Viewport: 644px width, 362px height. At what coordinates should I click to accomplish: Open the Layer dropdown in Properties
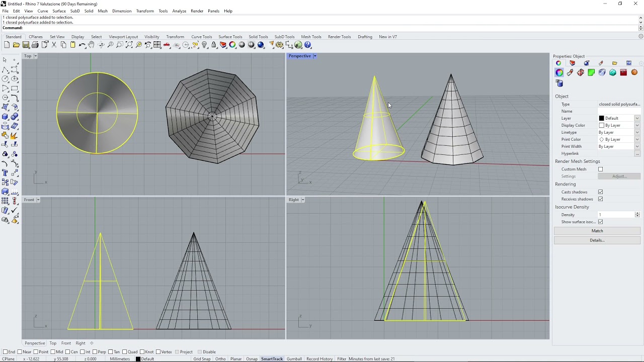click(637, 118)
